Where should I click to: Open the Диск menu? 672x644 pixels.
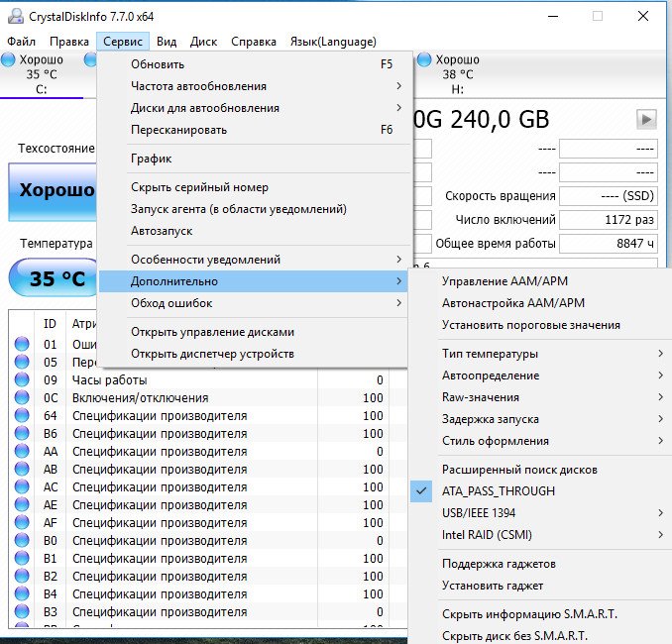tap(203, 42)
